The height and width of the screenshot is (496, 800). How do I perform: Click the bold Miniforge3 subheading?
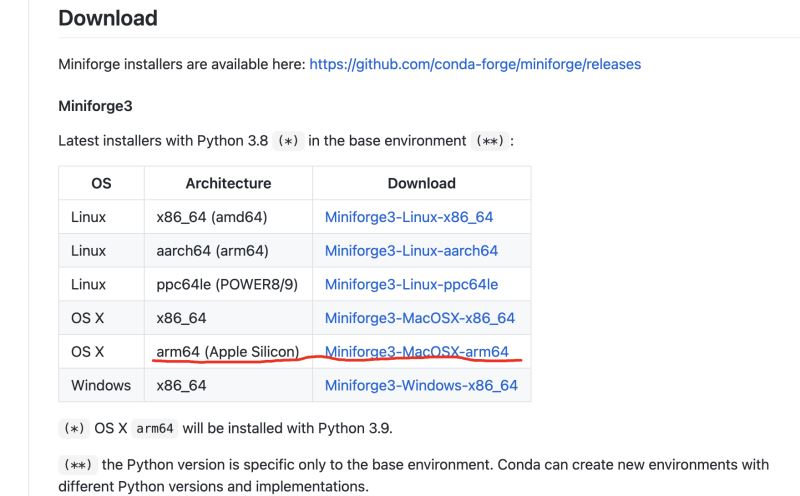(95, 105)
